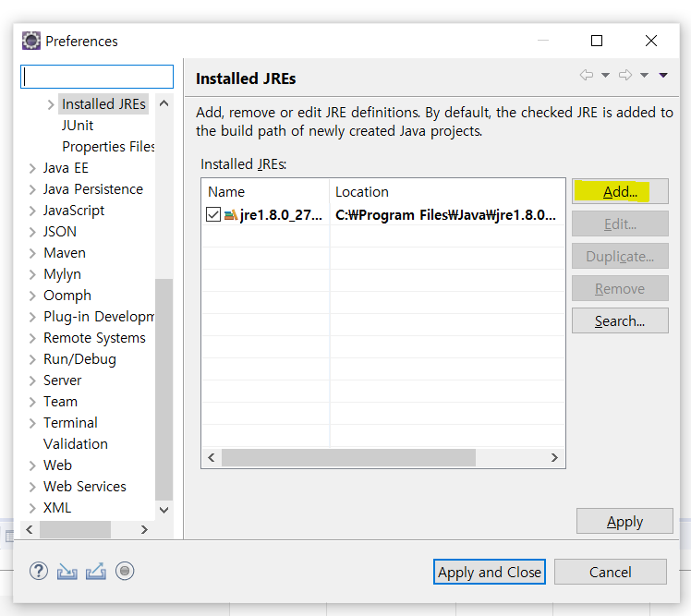691x616 pixels.
Task: Expand the Run/Debug tree node
Action: (32, 359)
